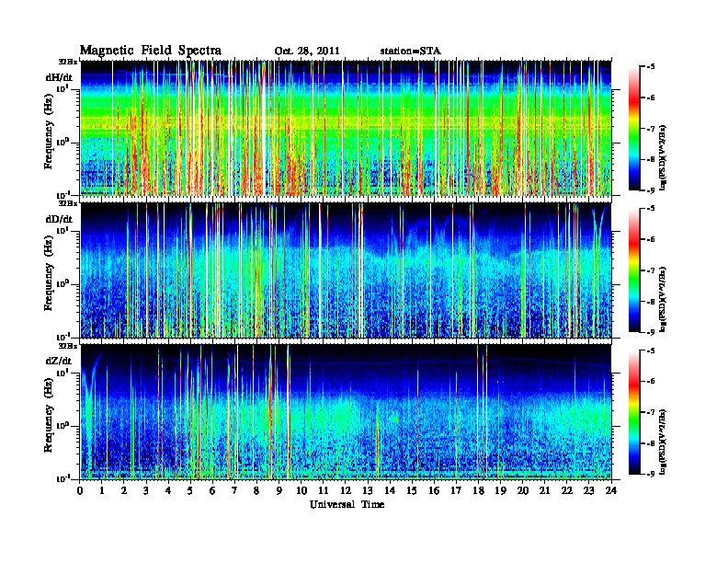Click hour 24 on the Universal Time axis
The image size is (728, 563).
pyautogui.click(x=611, y=490)
